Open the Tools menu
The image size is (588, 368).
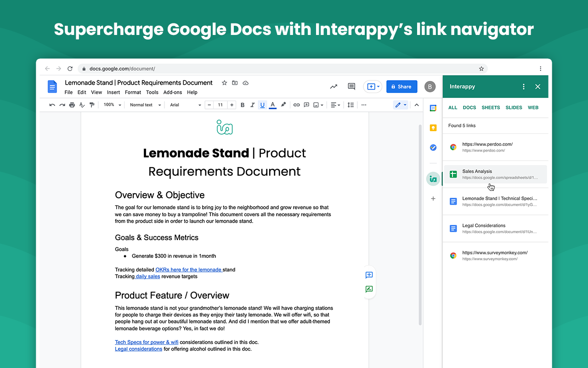coord(152,92)
